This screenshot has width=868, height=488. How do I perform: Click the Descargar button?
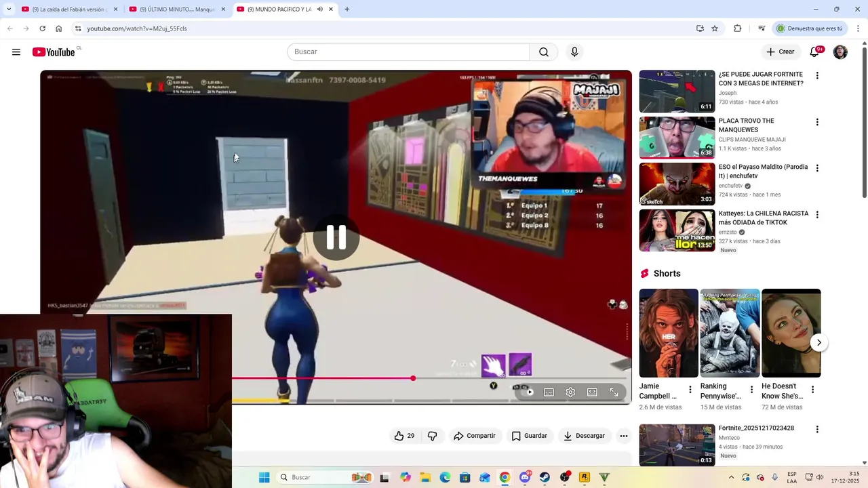click(584, 436)
